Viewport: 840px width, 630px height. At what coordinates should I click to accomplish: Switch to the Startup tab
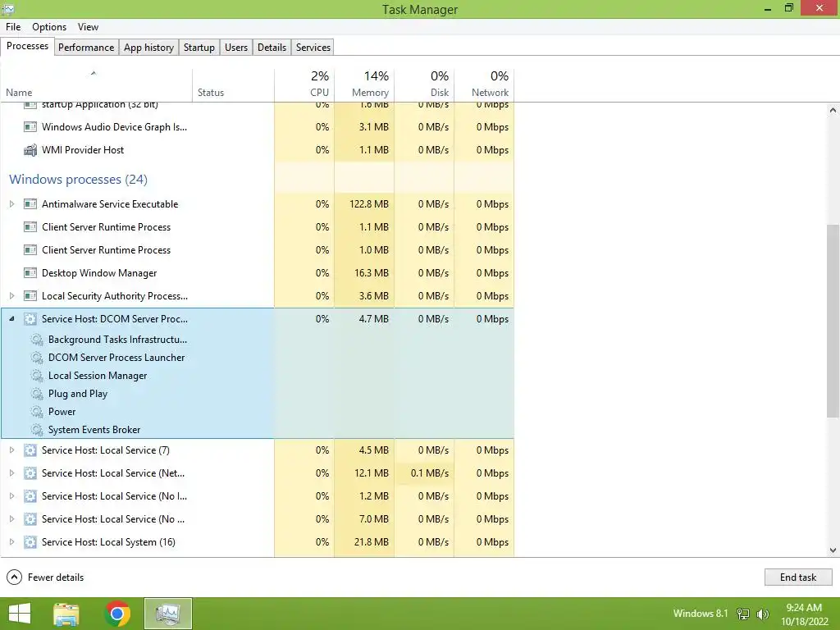[199, 47]
